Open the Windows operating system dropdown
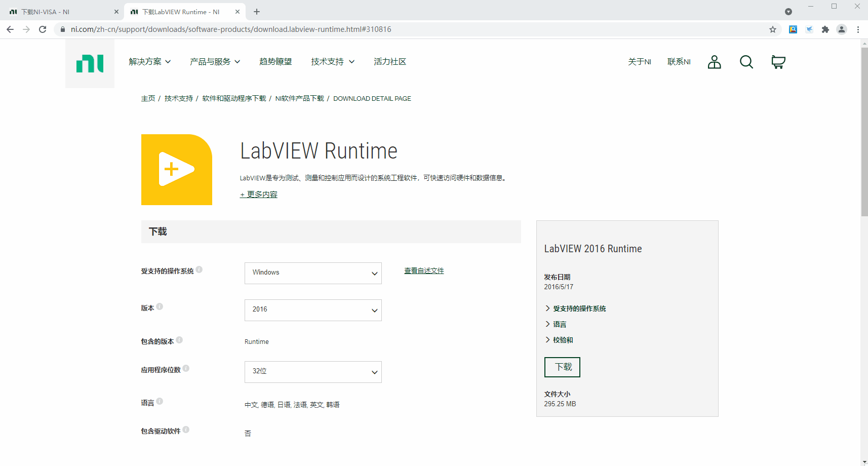Image resolution: width=868 pixels, height=466 pixels. (313, 273)
